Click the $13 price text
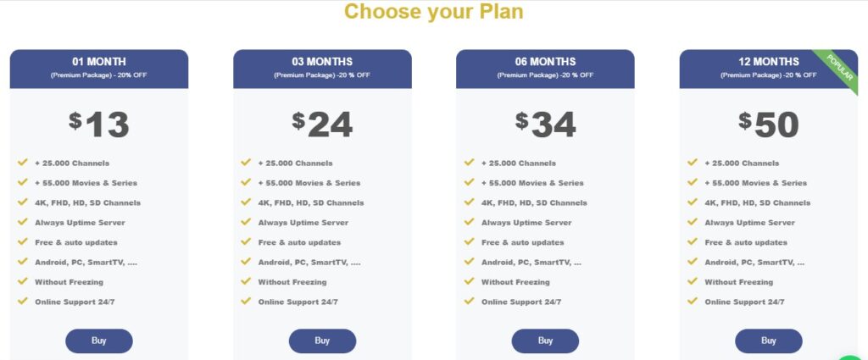The image size is (868, 360). point(99,124)
